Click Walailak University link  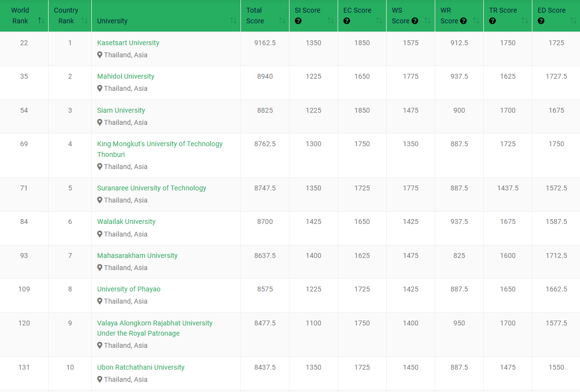click(x=126, y=222)
